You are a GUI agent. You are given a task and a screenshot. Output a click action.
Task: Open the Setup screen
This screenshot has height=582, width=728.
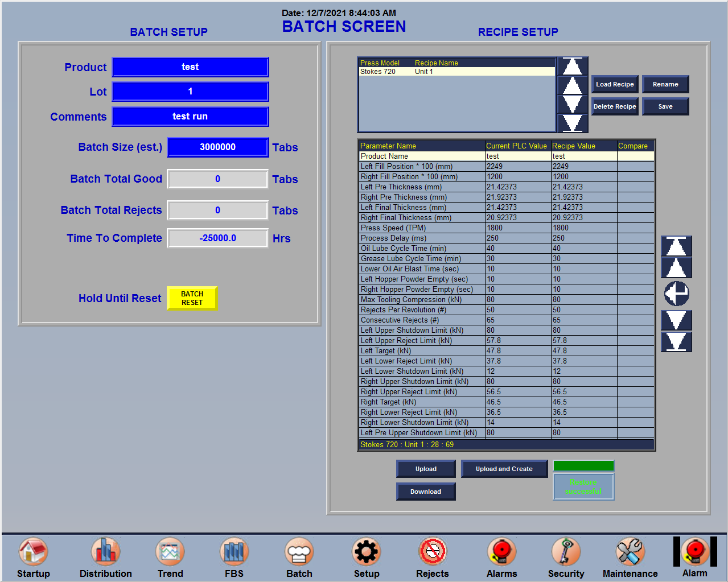tap(366, 557)
